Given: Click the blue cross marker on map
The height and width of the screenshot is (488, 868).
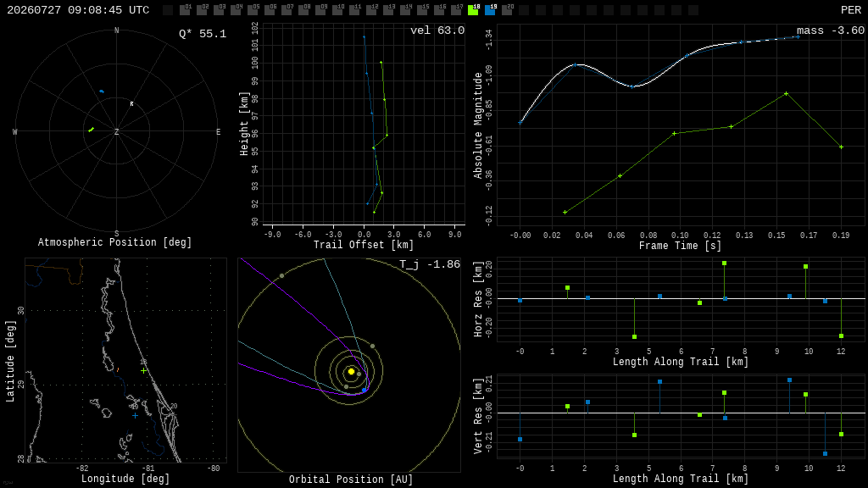Looking at the screenshot, I should (135, 415).
